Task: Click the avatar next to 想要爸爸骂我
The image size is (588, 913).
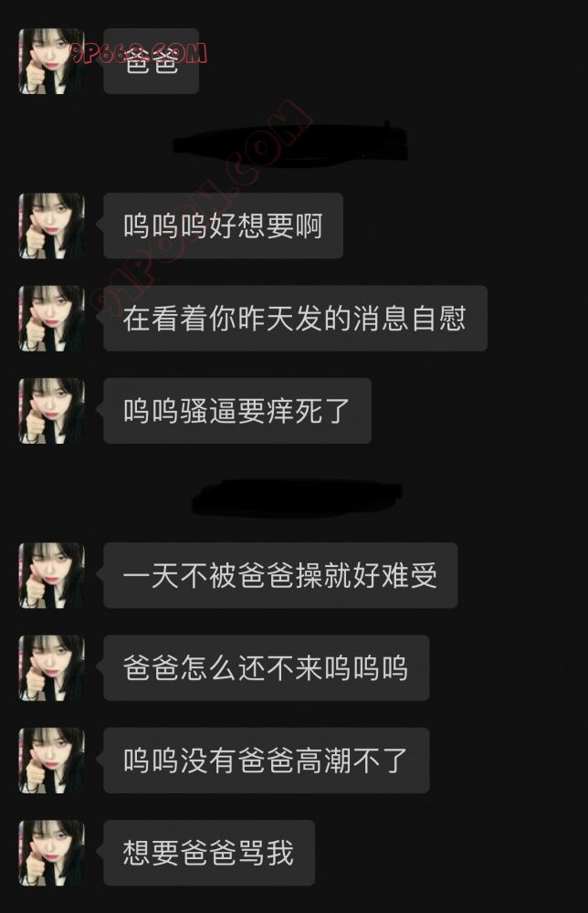Action: click(52, 854)
